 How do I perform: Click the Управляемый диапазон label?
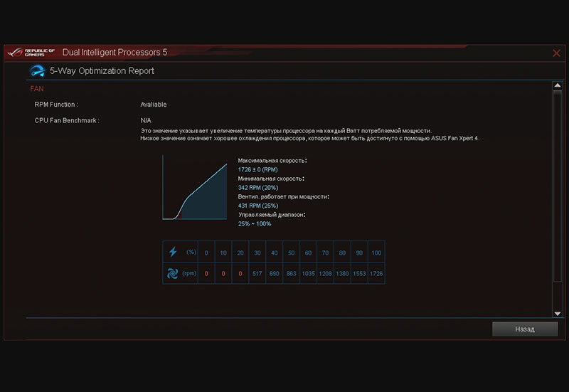coord(272,215)
